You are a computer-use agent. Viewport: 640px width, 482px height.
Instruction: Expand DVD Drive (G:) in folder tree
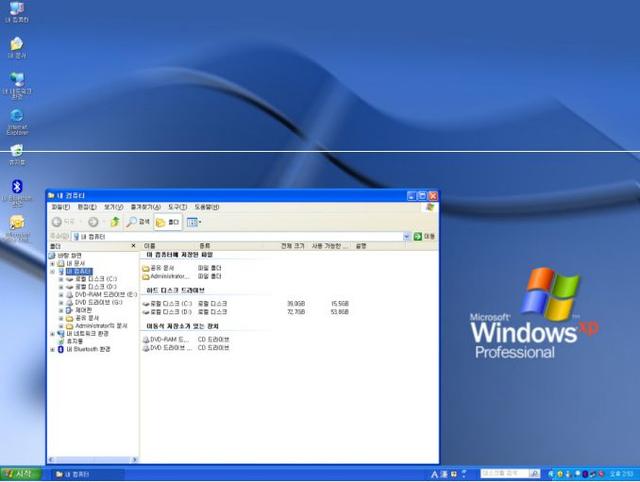61,302
